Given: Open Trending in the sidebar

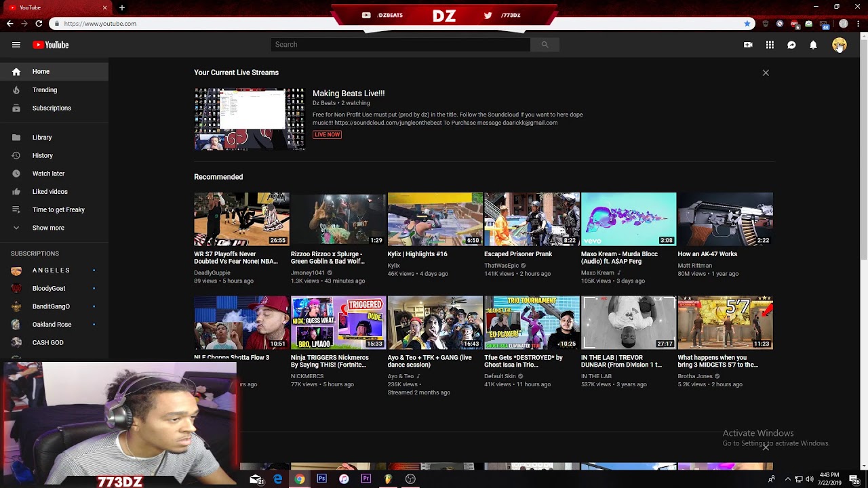Looking at the screenshot, I should pyautogui.click(x=54, y=89).
